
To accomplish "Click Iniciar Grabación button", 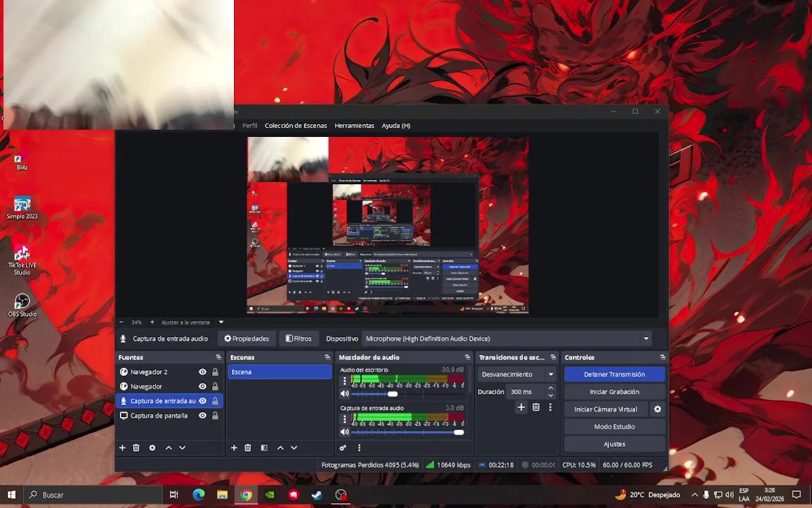I will (615, 392).
